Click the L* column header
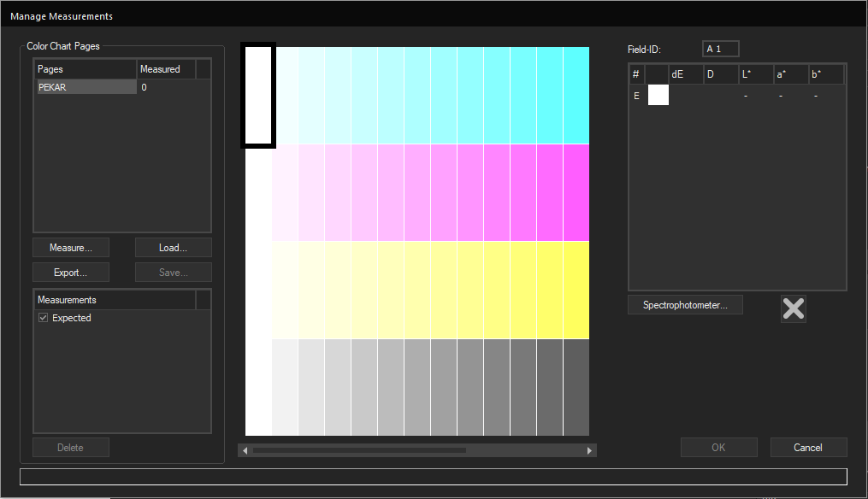Screen dimensions: 868x499 pos(756,74)
